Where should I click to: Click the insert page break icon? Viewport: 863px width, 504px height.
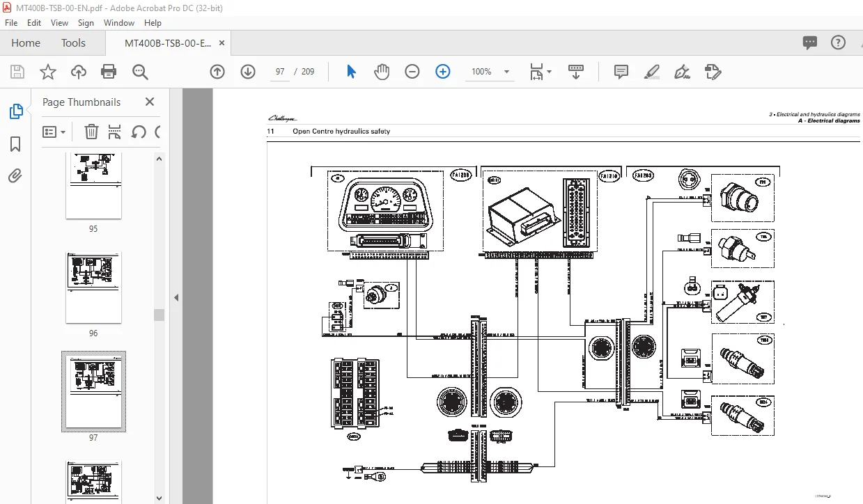(x=115, y=132)
